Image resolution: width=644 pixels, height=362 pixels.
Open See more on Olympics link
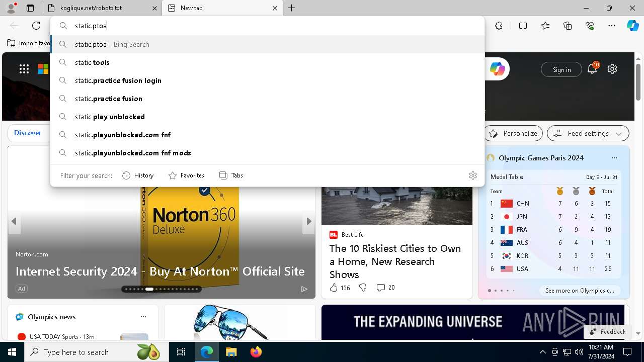point(580,291)
